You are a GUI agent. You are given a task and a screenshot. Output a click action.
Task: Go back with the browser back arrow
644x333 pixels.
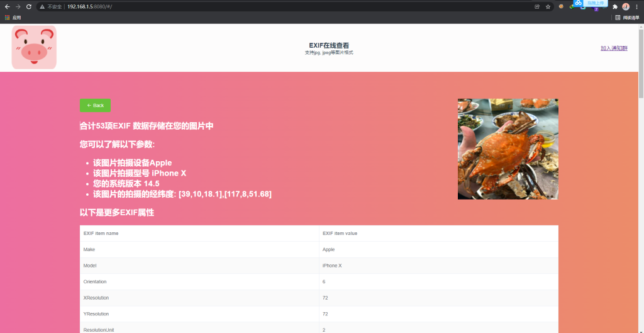click(x=7, y=6)
